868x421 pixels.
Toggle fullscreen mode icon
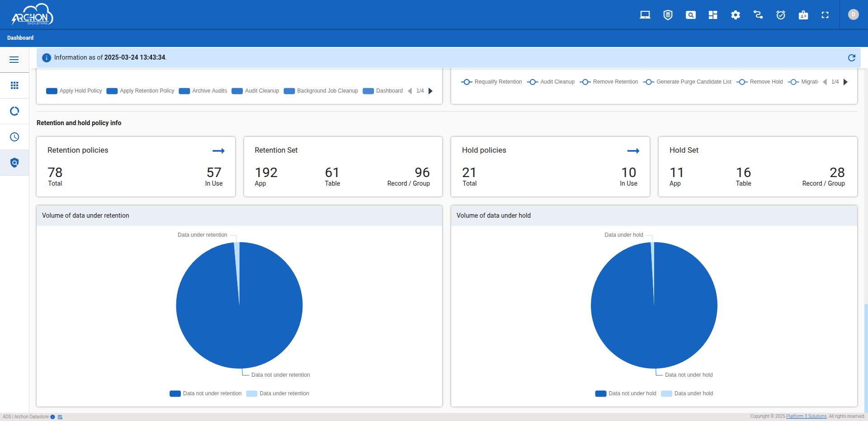(x=825, y=15)
